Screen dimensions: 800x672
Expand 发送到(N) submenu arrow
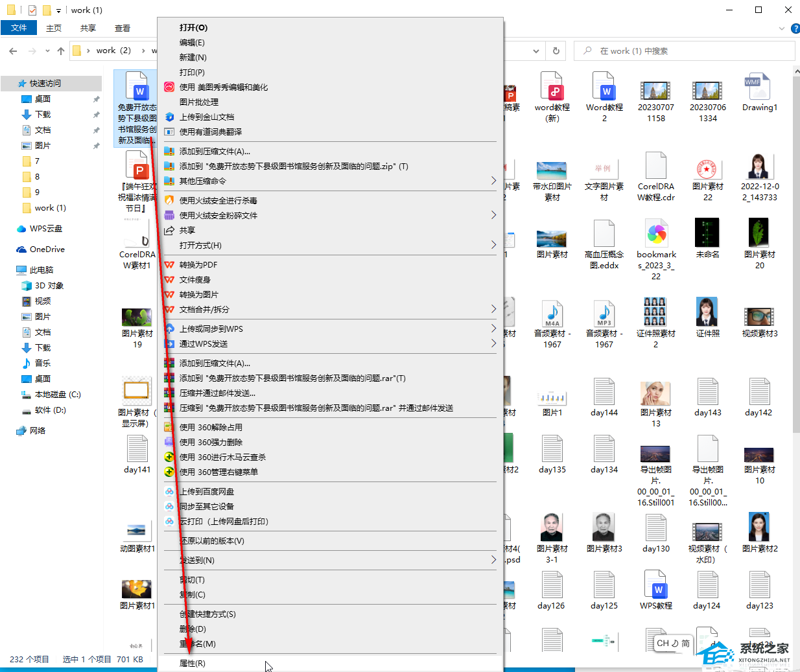(493, 560)
